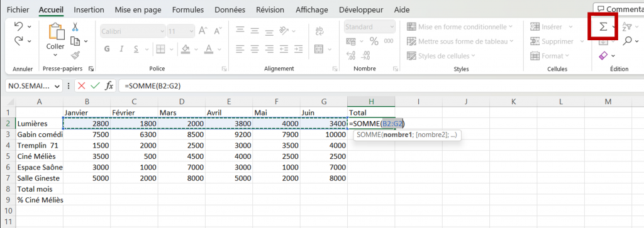The height and width of the screenshot is (228, 644).
Task: Open sort and filter tool
Action: (x=627, y=26)
